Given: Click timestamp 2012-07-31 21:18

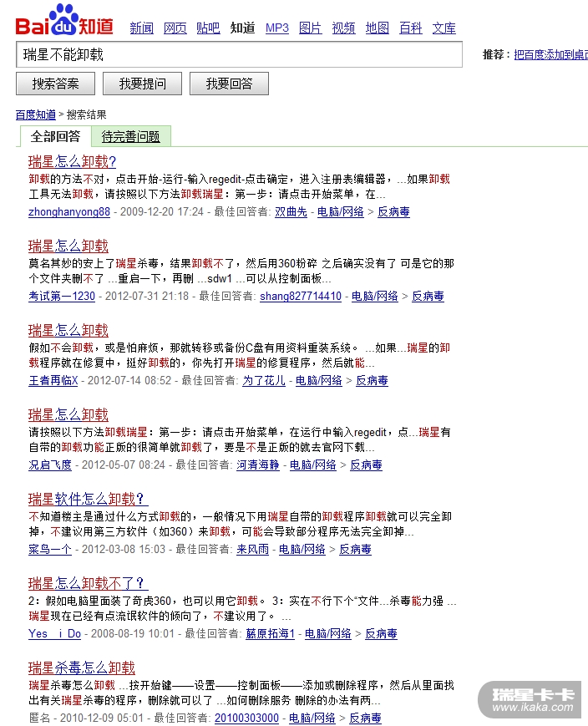Looking at the screenshot, I should (147, 297).
